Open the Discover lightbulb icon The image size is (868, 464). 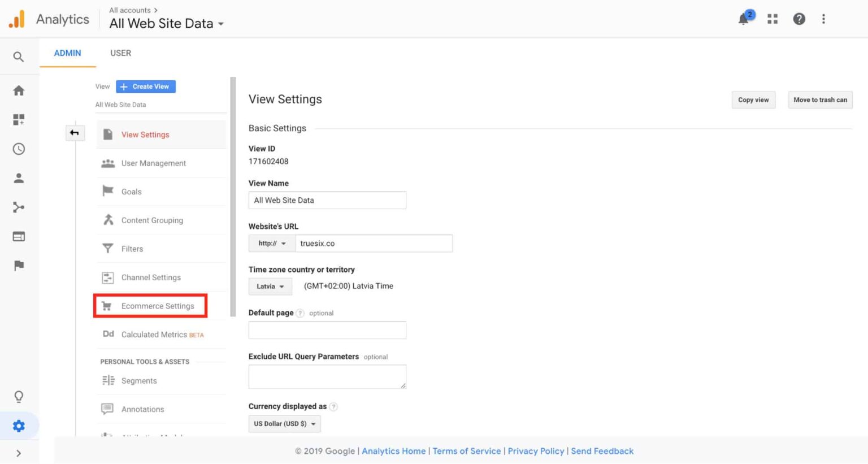[19, 397]
